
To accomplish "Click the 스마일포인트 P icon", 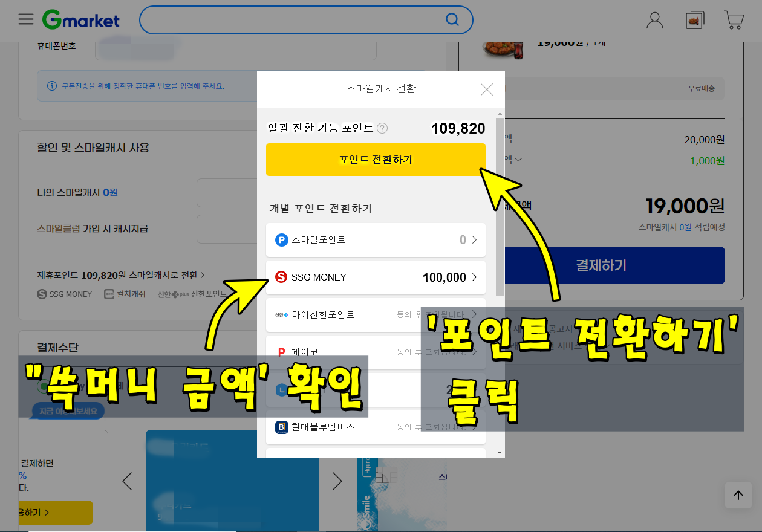I will 281,240.
